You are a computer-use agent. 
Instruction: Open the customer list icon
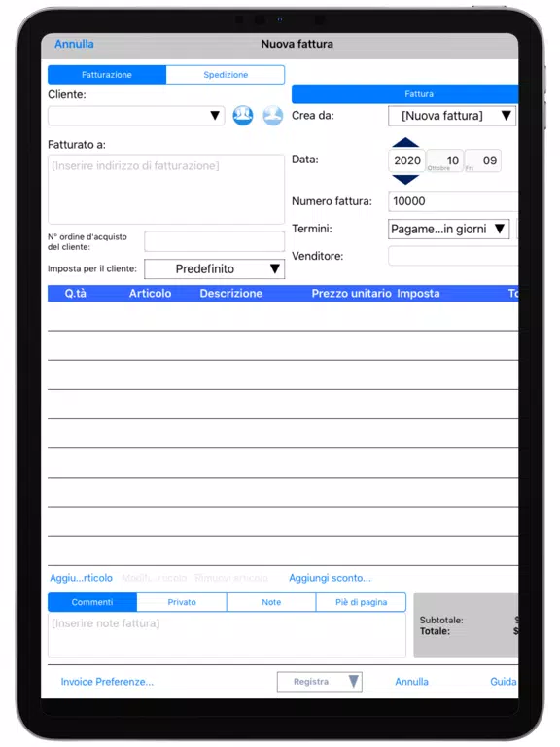point(243,116)
